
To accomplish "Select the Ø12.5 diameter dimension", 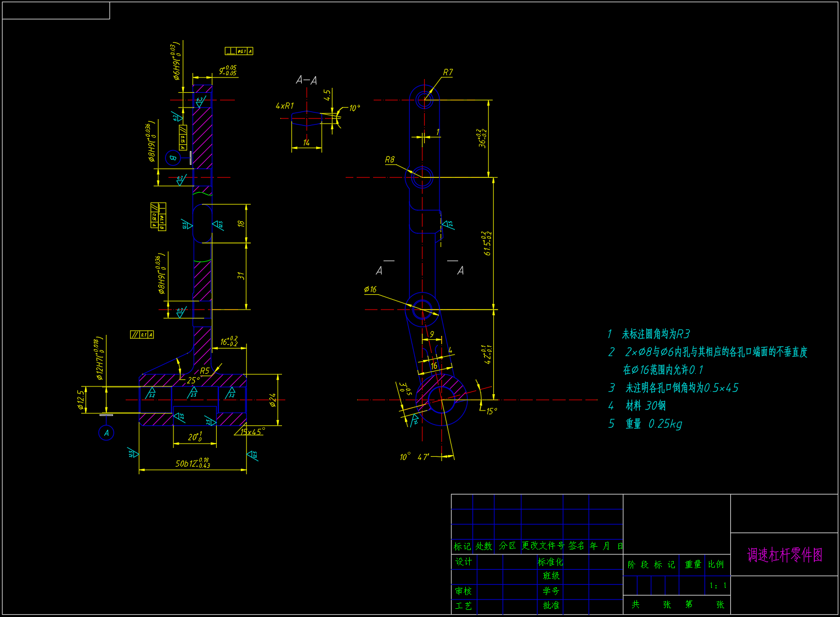I will 81,400.
